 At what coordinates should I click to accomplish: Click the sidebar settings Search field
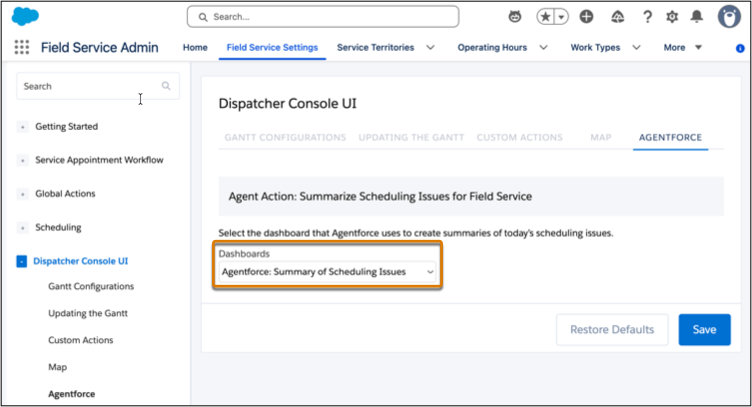[98, 86]
